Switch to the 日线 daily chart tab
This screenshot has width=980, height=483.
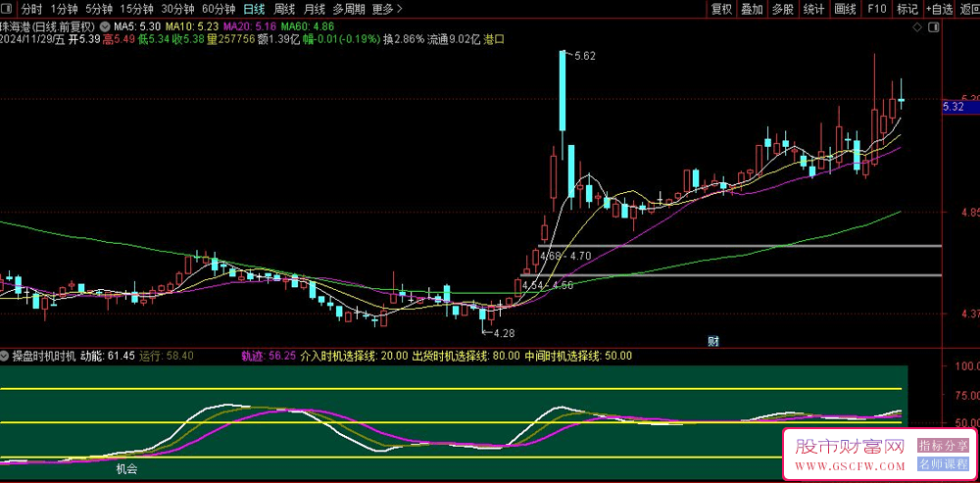(253, 9)
